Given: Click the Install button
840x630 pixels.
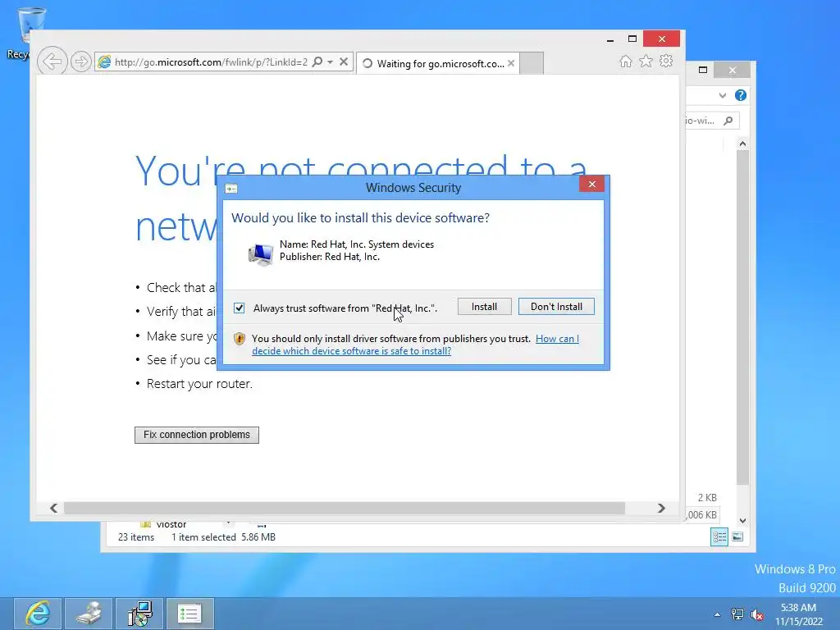Looking at the screenshot, I should click(x=484, y=307).
